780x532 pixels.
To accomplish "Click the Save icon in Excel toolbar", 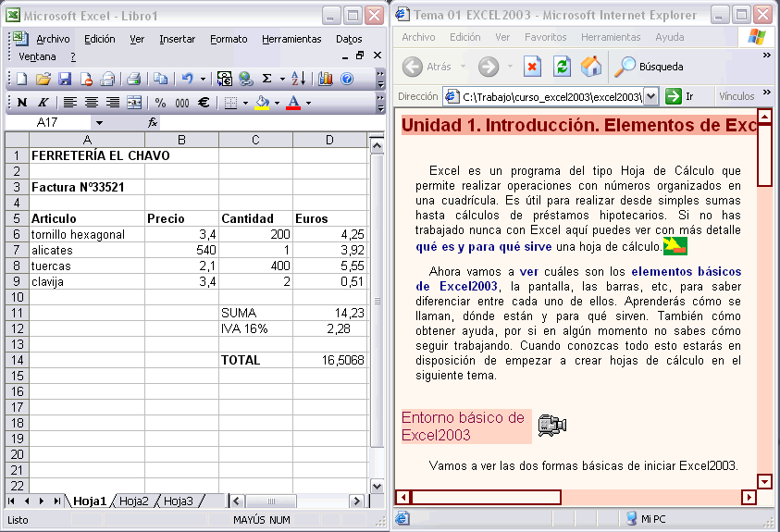I will click(65, 80).
